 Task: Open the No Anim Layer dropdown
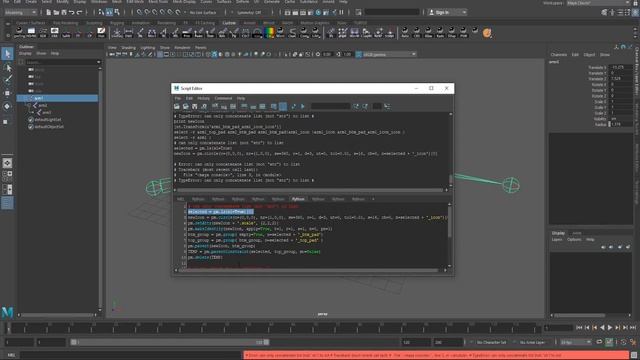[x=533, y=342]
